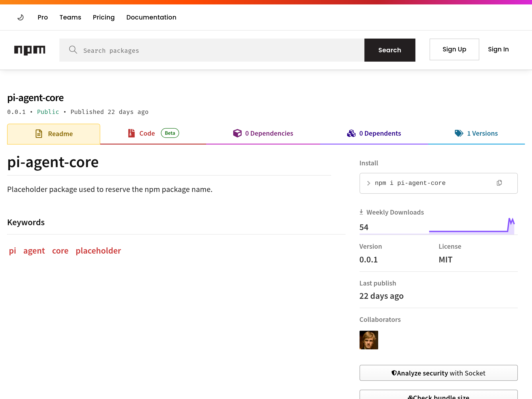This screenshot has width=532, height=399.
Task: Click the Readme document icon
Action: point(39,134)
